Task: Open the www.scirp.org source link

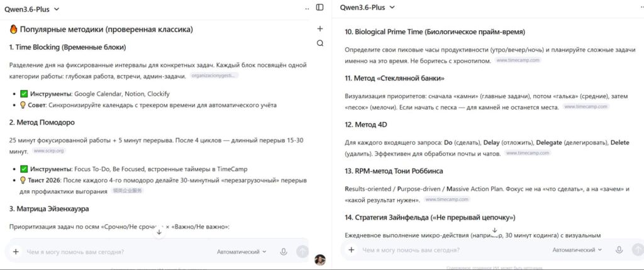Action: point(49,151)
